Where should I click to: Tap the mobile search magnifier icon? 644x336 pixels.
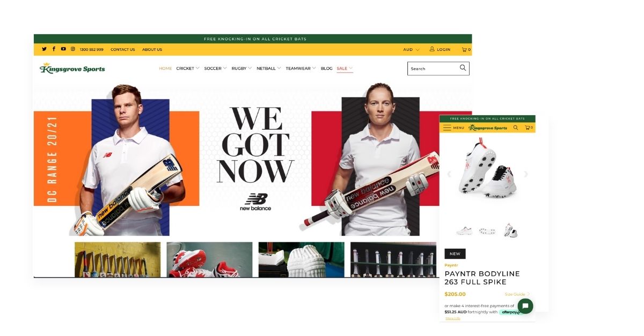516,128
